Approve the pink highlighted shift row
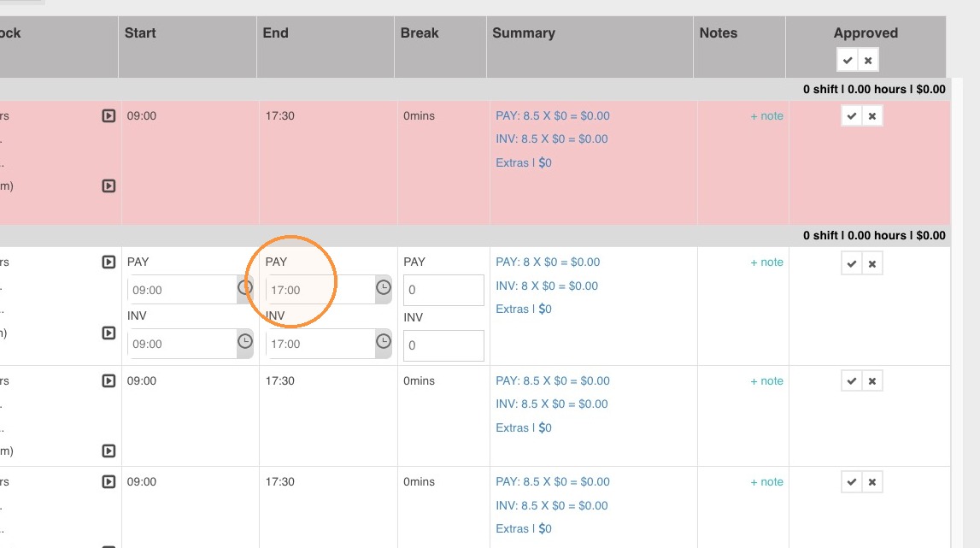This screenshot has width=980, height=548. click(851, 116)
